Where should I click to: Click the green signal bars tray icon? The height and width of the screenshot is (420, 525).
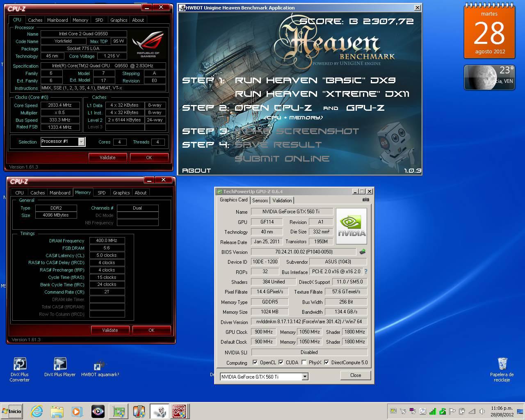coord(433,411)
